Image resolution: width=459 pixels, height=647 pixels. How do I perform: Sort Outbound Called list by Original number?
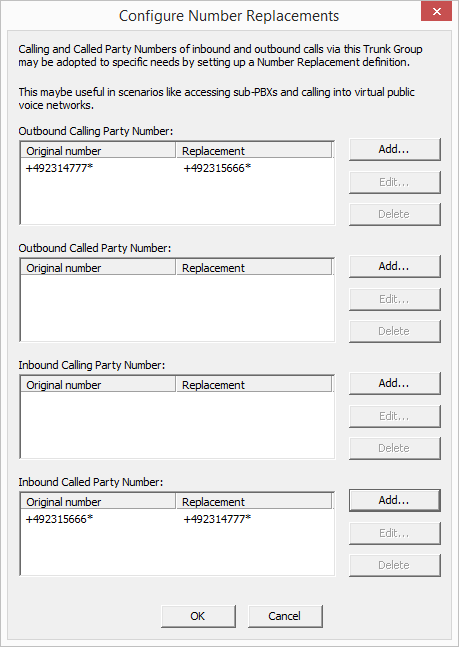click(x=99, y=268)
